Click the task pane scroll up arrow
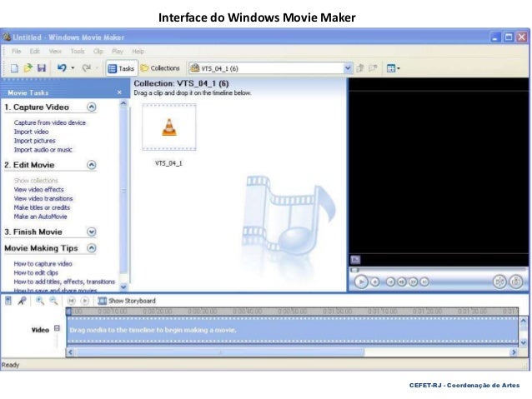Image resolution: width=532 pixels, height=399 pixels. coord(123,103)
